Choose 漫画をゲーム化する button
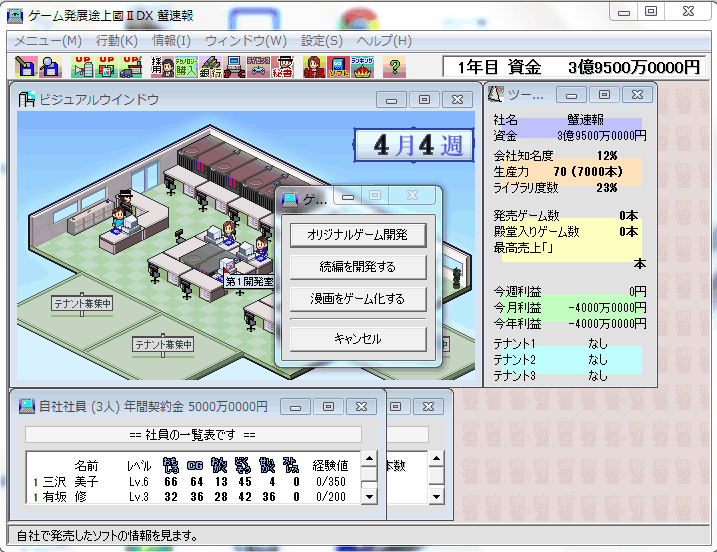The image size is (717, 552). tap(358, 299)
